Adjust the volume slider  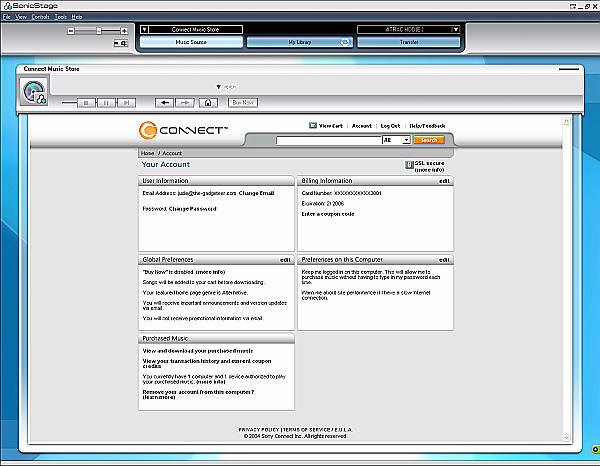pyautogui.click(x=98, y=31)
